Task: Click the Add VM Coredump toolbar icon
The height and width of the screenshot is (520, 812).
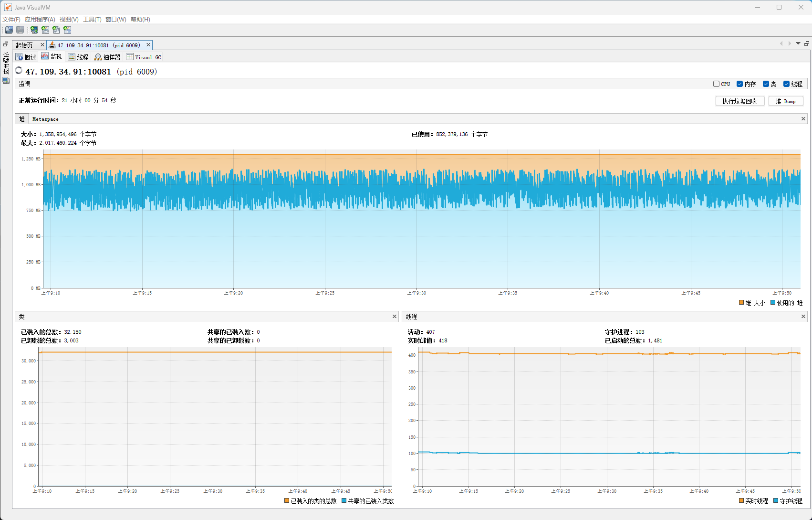Action: coord(56,30)
